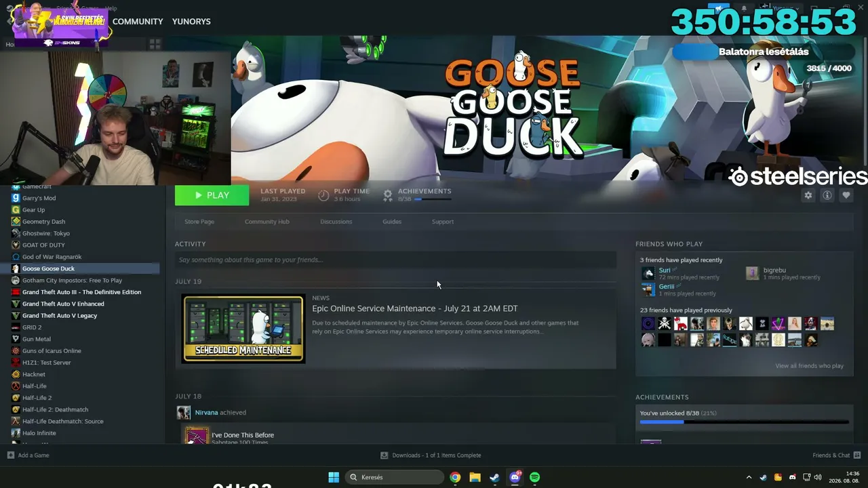Click the Half-Life lambda icon in library
This screenshot has height=488, width=868.
[16, 386]
